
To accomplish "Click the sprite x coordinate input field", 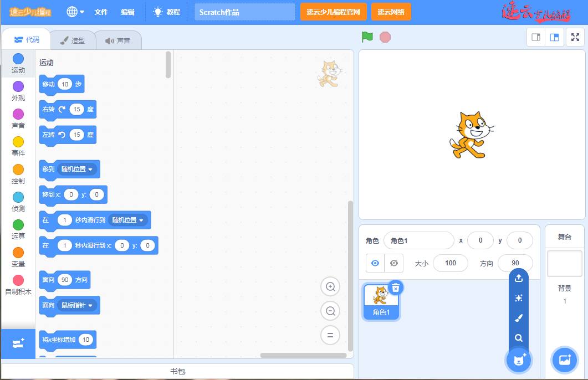I will coord(480,240).
